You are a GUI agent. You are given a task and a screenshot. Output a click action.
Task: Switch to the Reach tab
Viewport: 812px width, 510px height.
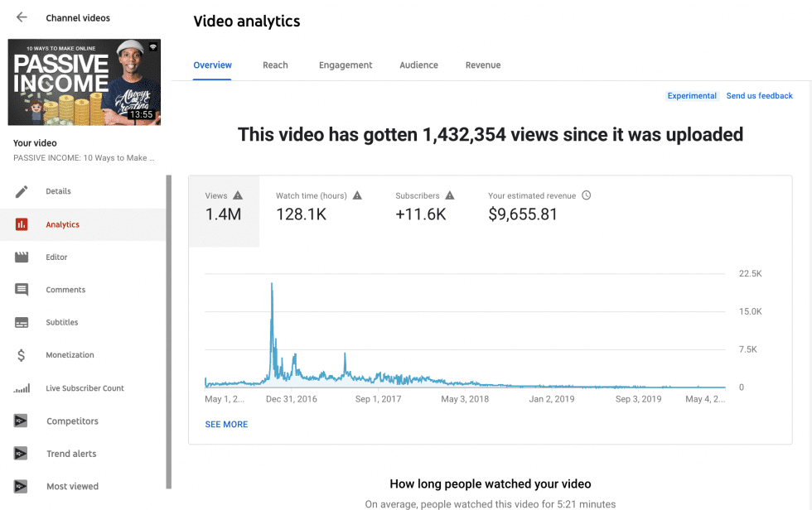(275, 65)
